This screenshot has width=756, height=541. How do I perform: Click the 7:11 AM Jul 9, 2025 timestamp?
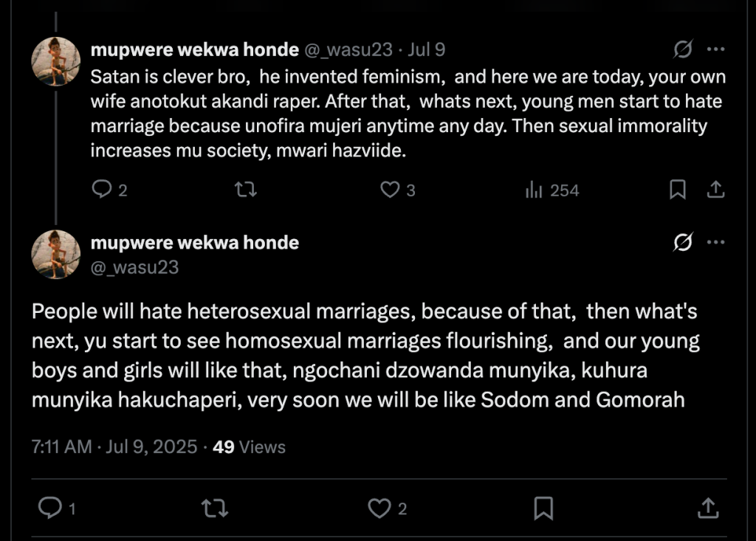(x=114, y=447)
